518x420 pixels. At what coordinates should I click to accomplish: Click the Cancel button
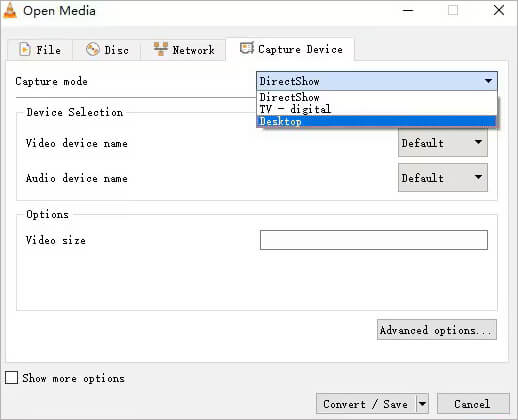click(x=473, y=404)
